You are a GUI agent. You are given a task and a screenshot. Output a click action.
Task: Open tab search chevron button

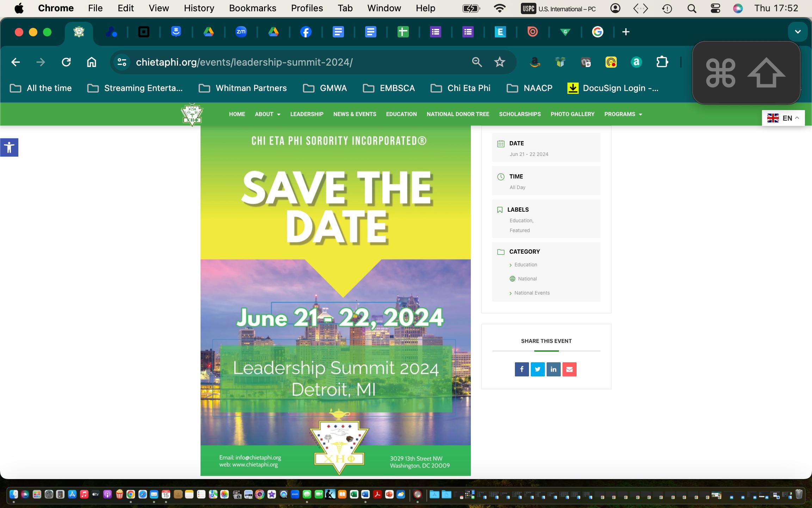(x=798, y=32)
